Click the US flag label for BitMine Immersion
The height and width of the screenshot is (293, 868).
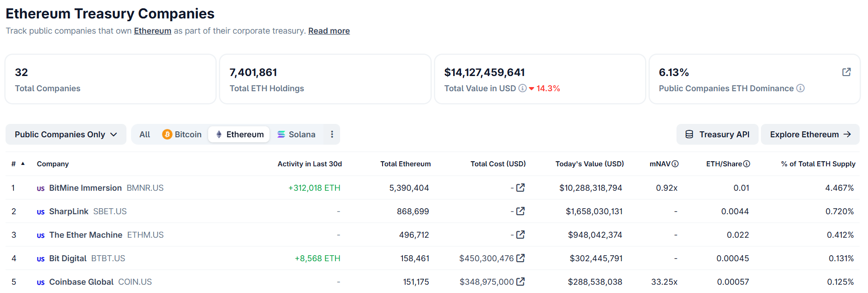coord(41,188)
